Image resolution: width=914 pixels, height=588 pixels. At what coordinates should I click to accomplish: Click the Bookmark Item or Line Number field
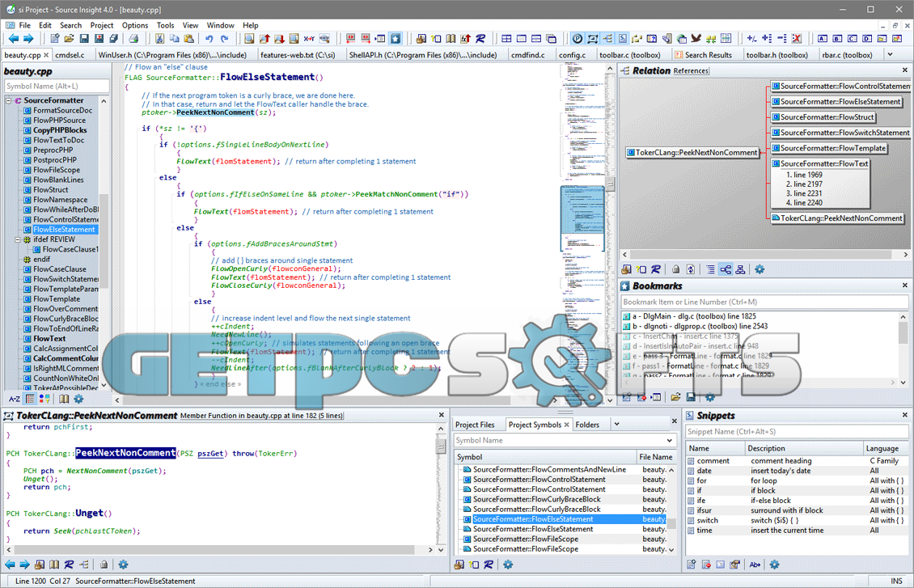tap(764, 302)
